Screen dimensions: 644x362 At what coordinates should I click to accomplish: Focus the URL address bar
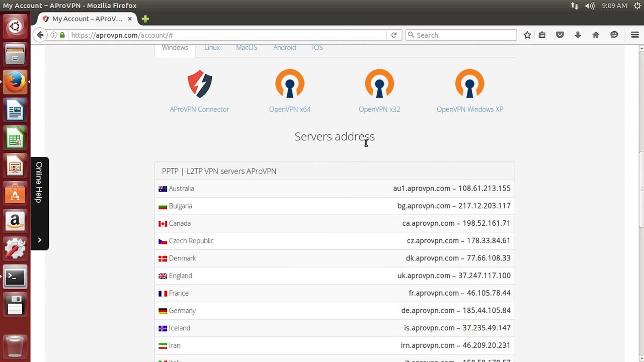click(228, 35)
